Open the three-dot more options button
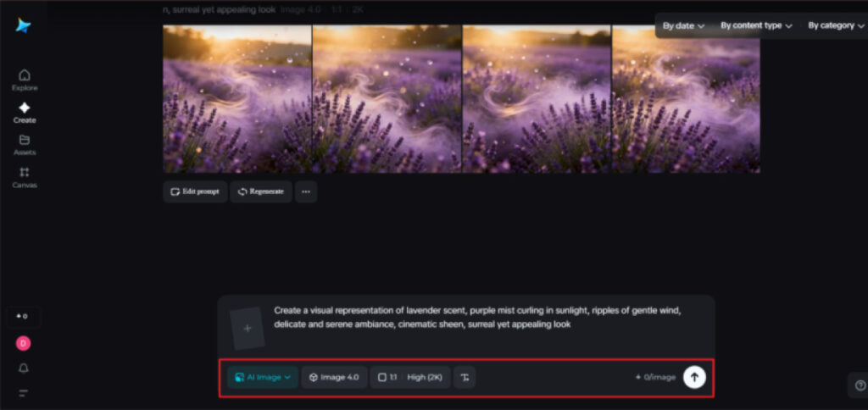The image size is (868, 410). [x=306, y=191]
